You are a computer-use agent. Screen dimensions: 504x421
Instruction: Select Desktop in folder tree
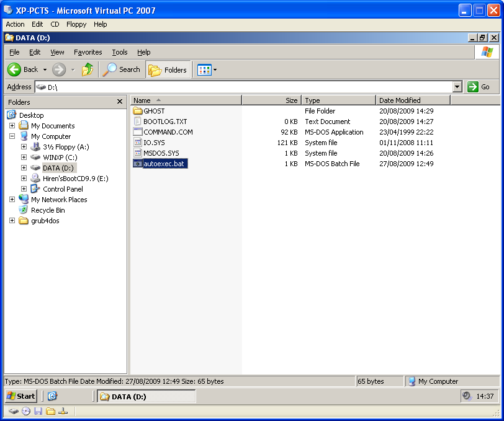coord(31,115)
